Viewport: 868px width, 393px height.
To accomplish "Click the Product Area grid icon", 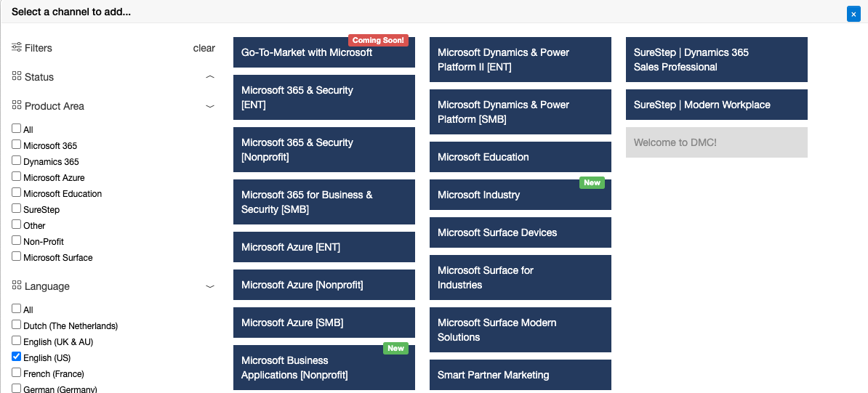I will tap(17, 105).
